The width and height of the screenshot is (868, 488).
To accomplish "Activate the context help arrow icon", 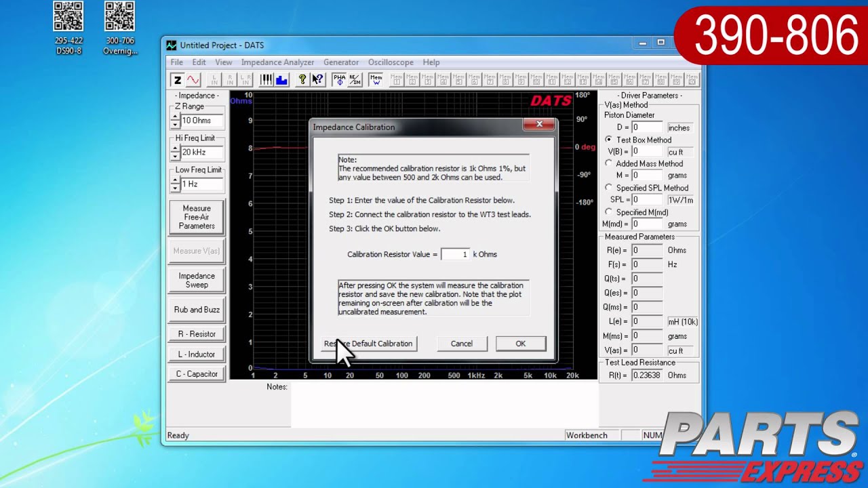I will tap(317, 80).
